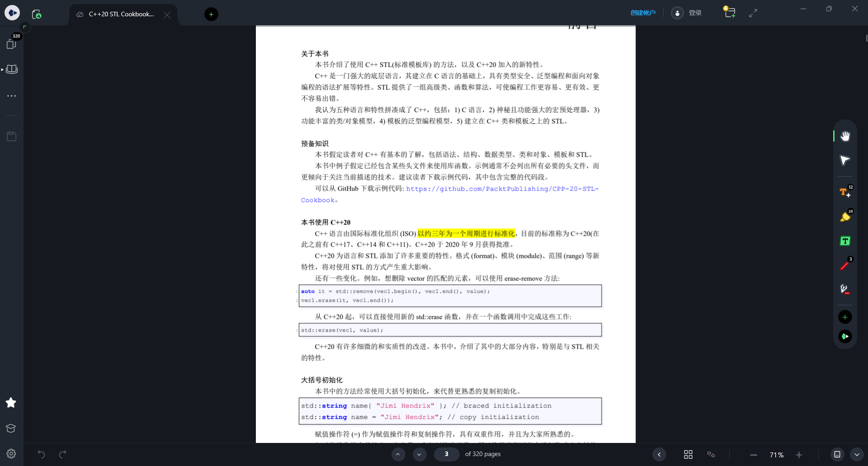This screenshot has height=466, width=868.
Task: Open the grid thumbnails view
Action: pyautogui.click(x=688, y=455)
